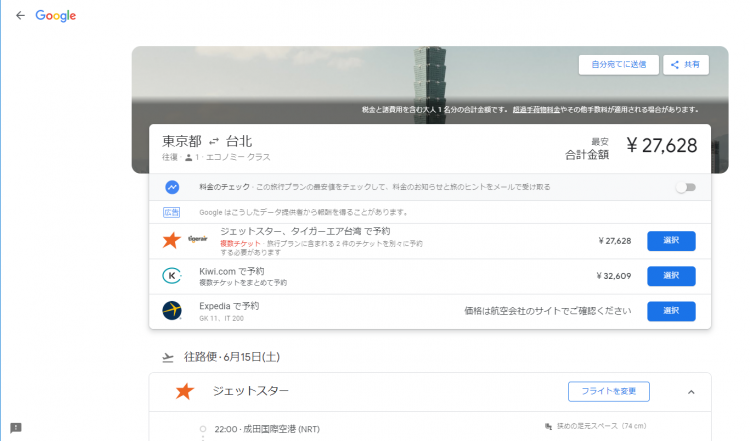Image resolution: width=750 pixels, height=441 pixels.
Task: Click フライトを変更 button
Action: coord(608,391)
